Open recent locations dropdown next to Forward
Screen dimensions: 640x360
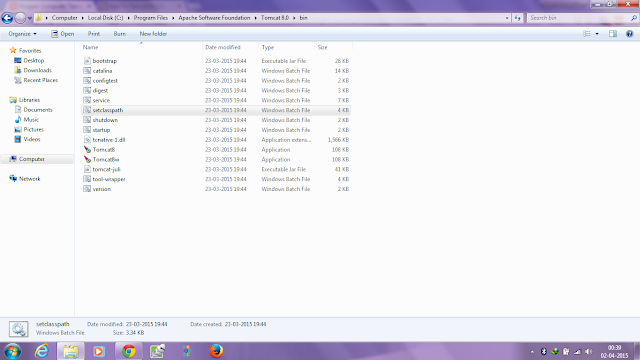point(29,18)
